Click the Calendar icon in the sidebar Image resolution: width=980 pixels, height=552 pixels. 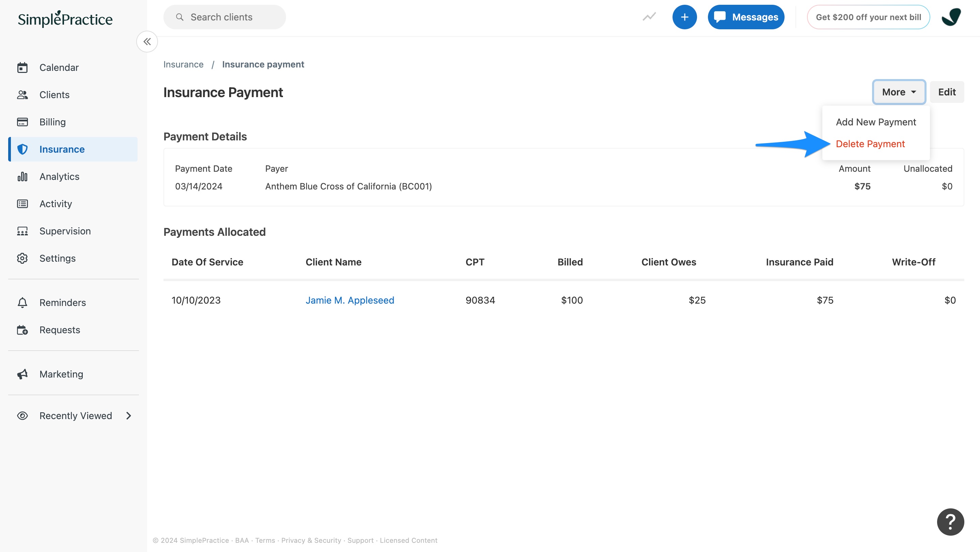tap(22, 67)
